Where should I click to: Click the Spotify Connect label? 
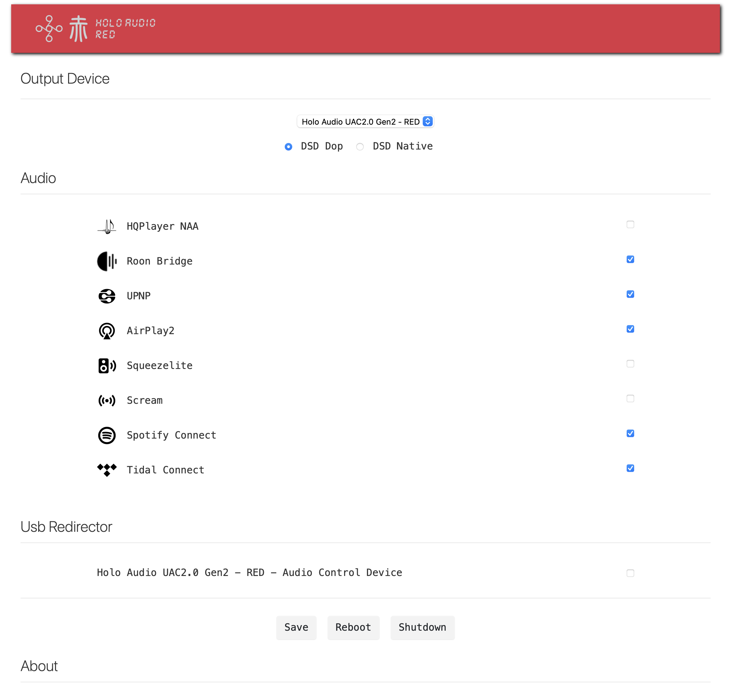(x=172, y=435)
